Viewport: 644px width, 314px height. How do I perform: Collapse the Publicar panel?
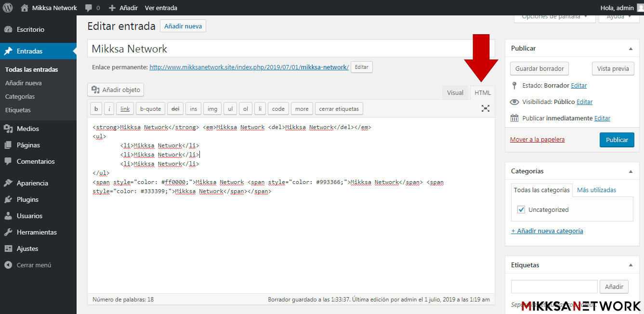pyautogui.click(x=631, y=49)
